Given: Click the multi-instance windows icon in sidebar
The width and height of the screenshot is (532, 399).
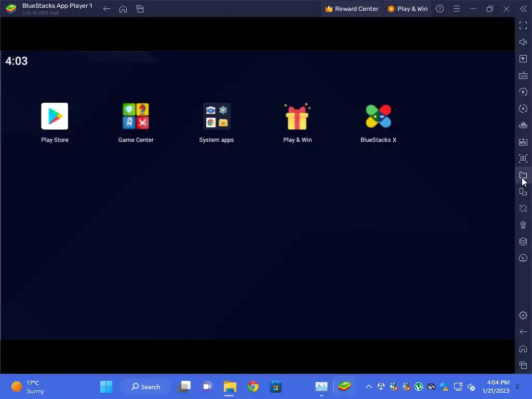Looking at the screenshot, I should click(x=523, y=192).
